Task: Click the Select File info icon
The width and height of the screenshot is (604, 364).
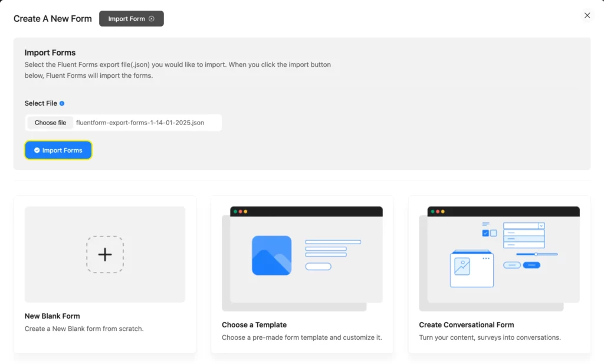Action: coord(62,103)
